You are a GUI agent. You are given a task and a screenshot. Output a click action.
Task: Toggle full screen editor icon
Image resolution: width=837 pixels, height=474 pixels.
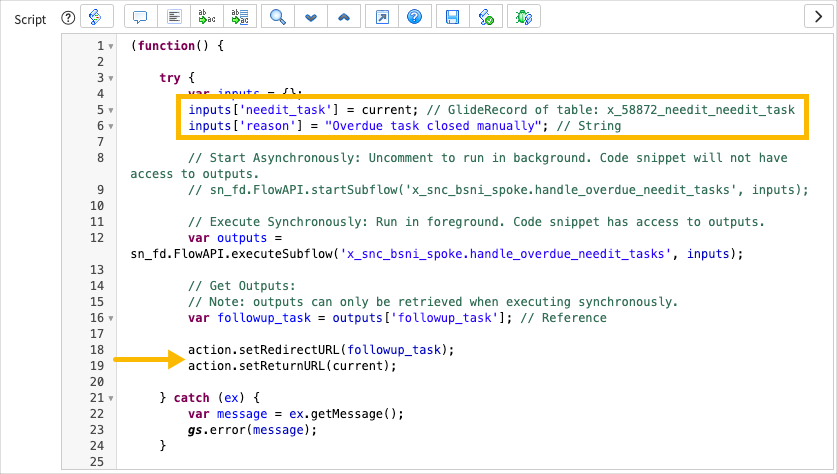pyautogui.click(x=382, y=17)
